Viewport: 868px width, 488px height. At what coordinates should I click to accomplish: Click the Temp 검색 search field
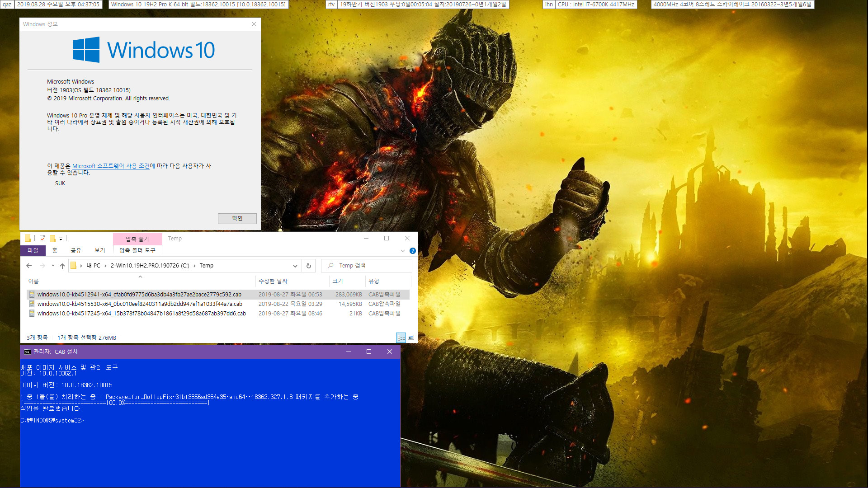(x=367, y=266)
